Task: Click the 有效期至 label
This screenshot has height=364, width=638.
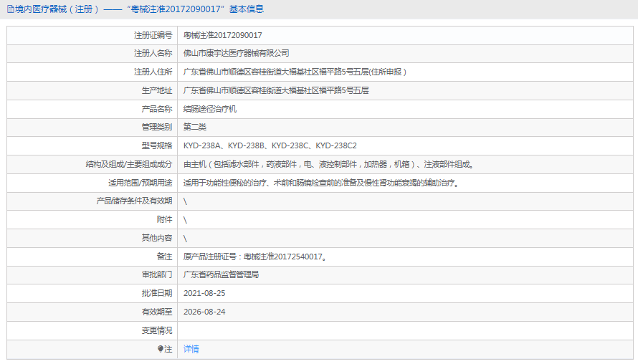Action: (x=157, y=312)
